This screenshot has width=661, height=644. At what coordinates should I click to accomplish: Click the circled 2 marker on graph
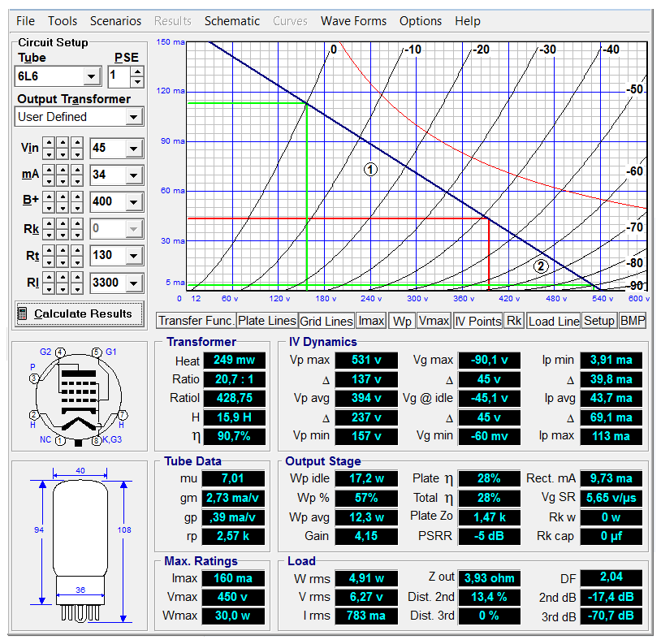[542, 266]
